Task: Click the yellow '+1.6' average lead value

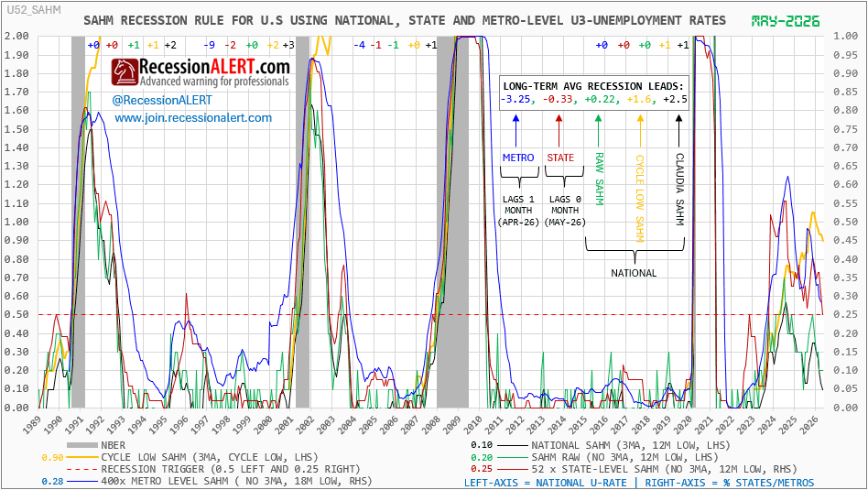Action: coord(641,99)
